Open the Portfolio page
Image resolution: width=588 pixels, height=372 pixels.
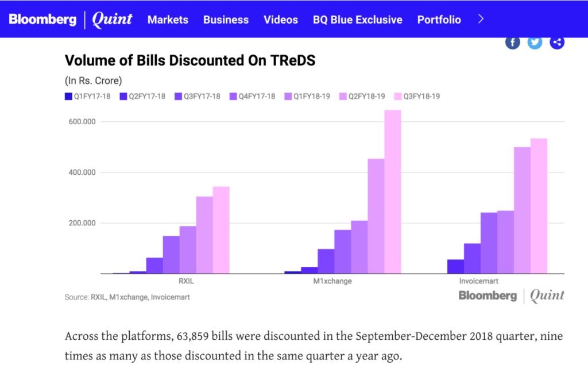[x=439, y=20]
